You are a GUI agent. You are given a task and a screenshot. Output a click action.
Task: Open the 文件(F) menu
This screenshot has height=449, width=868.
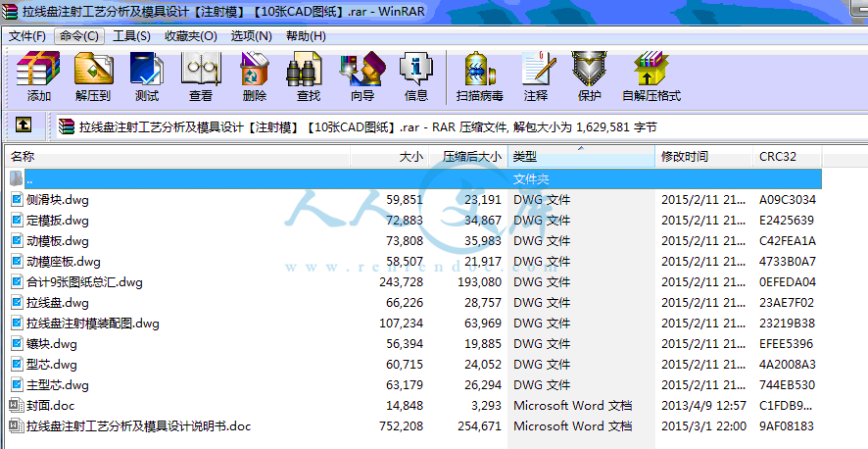(27, 36)
